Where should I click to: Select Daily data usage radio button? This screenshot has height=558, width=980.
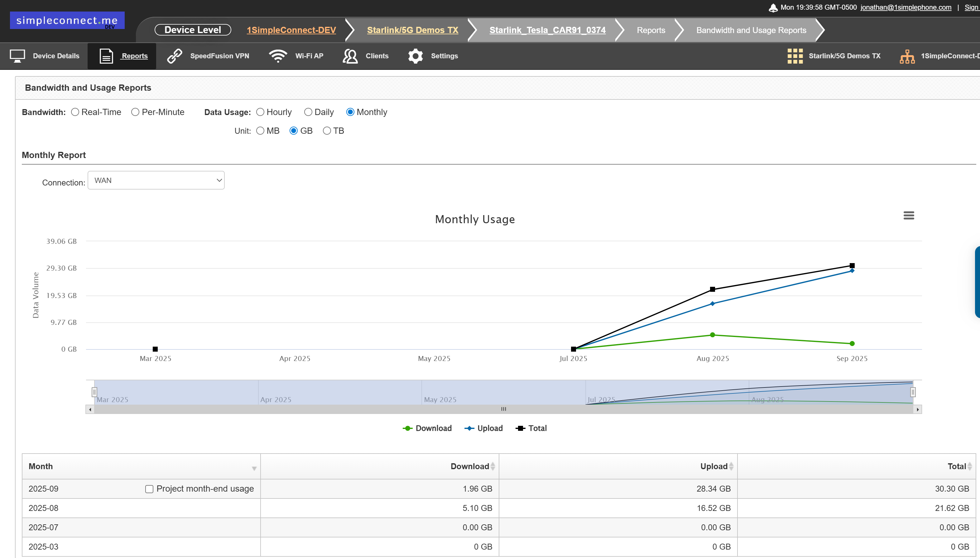(308, 112)
